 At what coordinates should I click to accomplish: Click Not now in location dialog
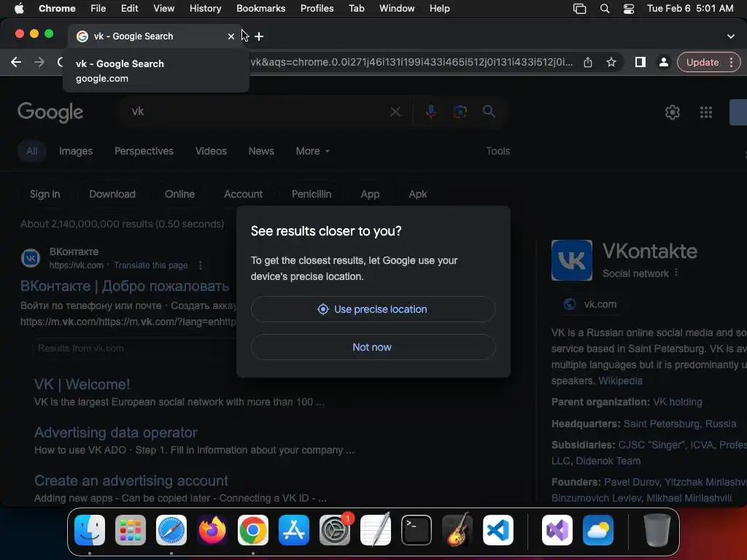[x=373, y=347]
